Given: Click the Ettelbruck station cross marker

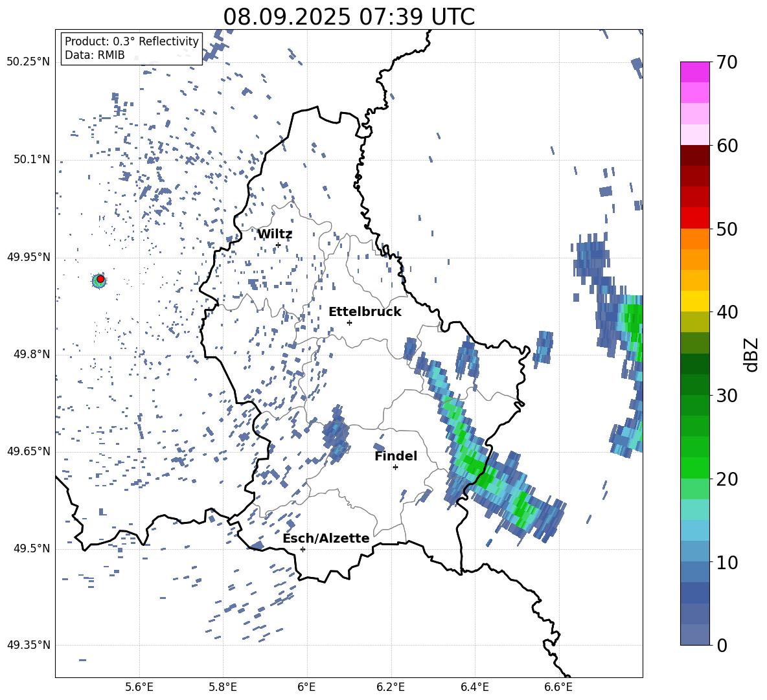Looking at the screenshot, I should pos(349,322).
